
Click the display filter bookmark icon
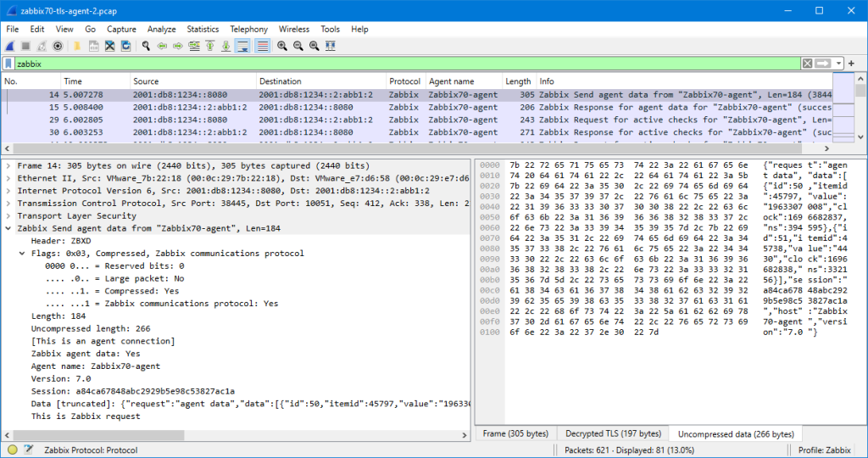click(8, 64)
